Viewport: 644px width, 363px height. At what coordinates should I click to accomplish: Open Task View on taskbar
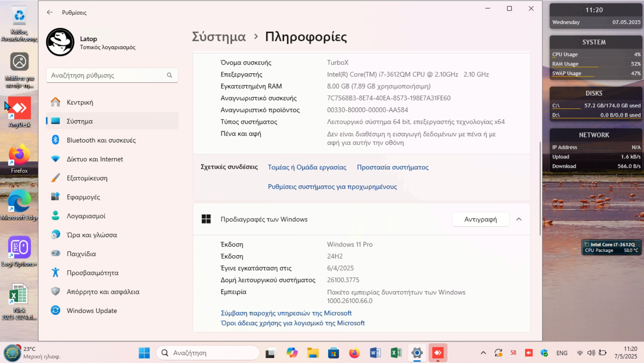tap(270, 353)
